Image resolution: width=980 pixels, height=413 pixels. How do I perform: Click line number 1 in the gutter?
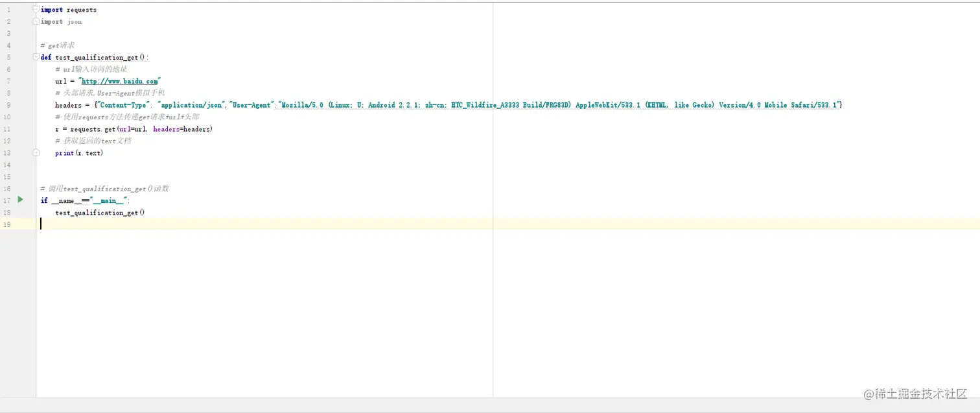point(8,10)
